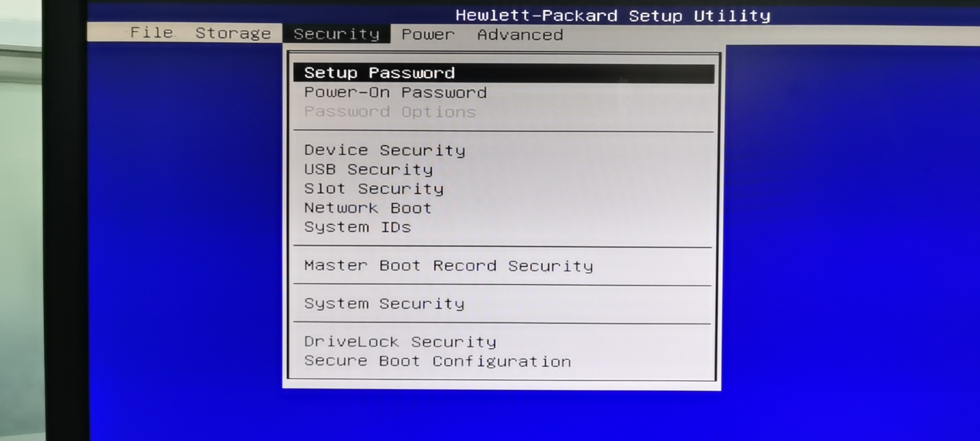Open System Security submenu
The image size is (980, 441).
(384, 304)
